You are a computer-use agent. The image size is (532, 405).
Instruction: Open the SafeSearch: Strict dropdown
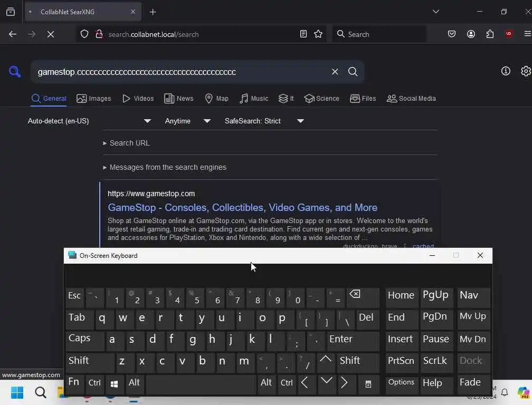264,121
